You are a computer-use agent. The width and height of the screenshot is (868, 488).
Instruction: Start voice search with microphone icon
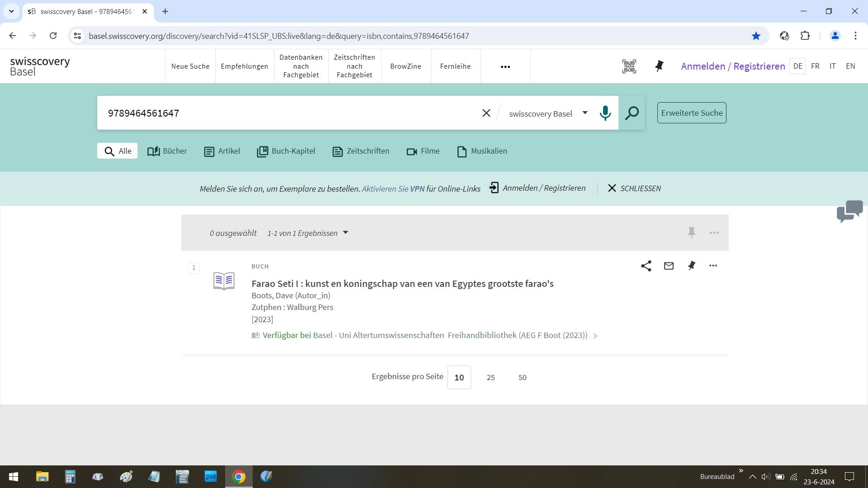point(605,113)
